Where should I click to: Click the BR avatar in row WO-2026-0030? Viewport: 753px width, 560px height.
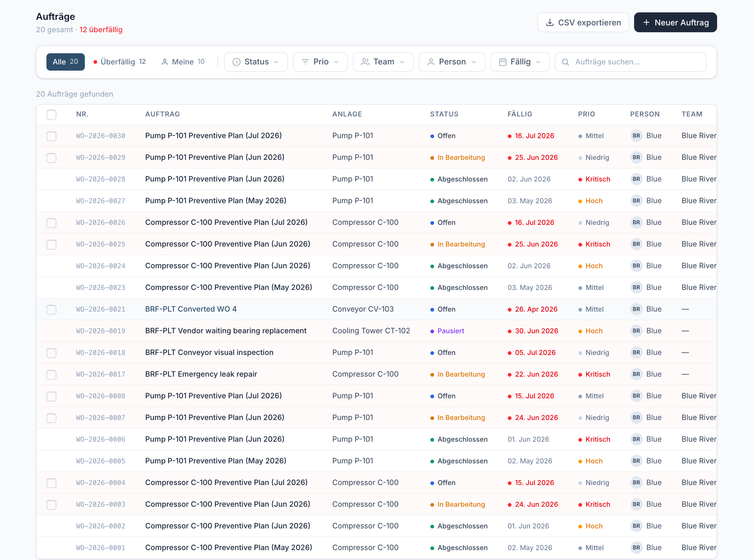point(636,136)
